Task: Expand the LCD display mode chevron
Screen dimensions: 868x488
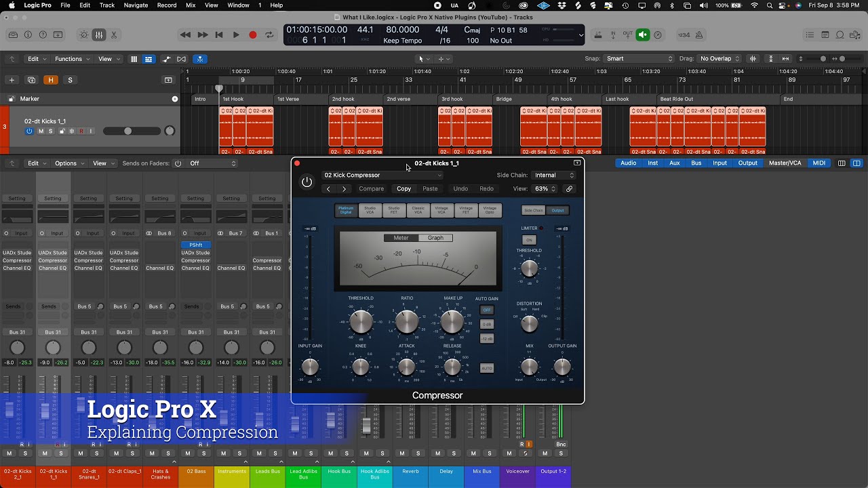Action: (x=580, y=35)
